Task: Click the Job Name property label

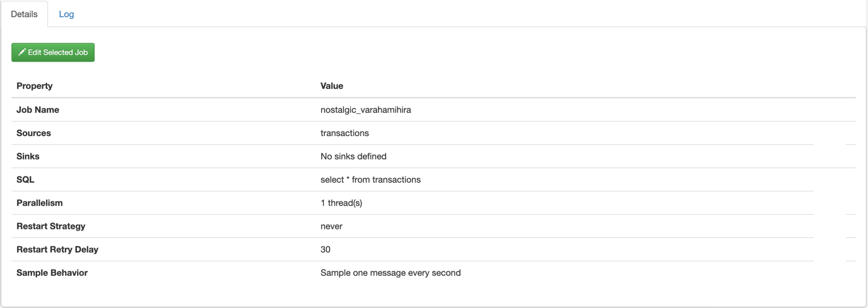Action: [x=38, y=110]
